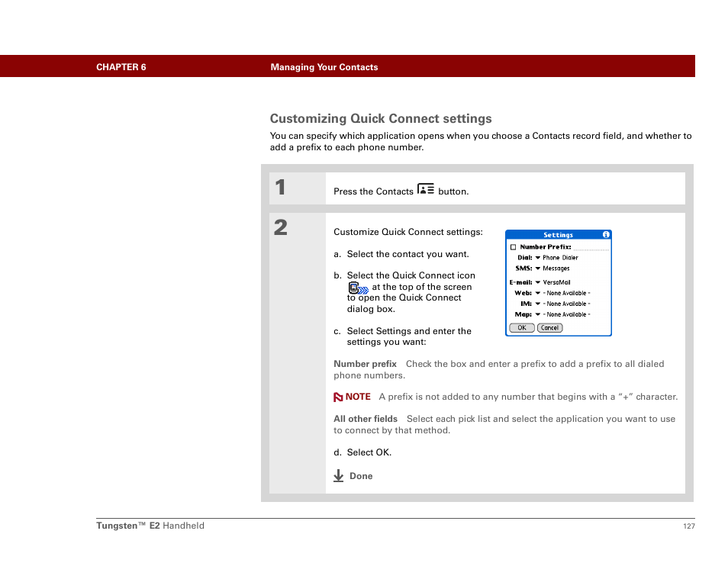Select the Messages value for SMS
The image size is (728, 563).
click(556, 269)
